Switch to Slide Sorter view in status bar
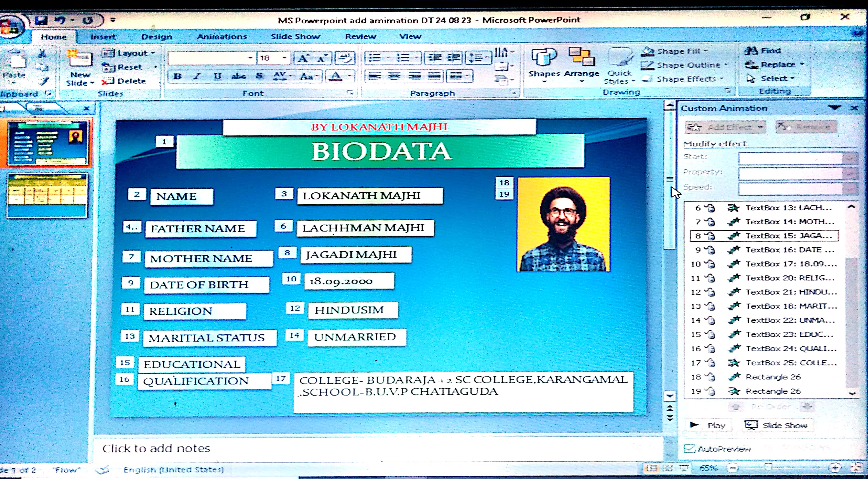Image resolution: width=868 pixels, height=479 pixels. click(x=668, y=468)
